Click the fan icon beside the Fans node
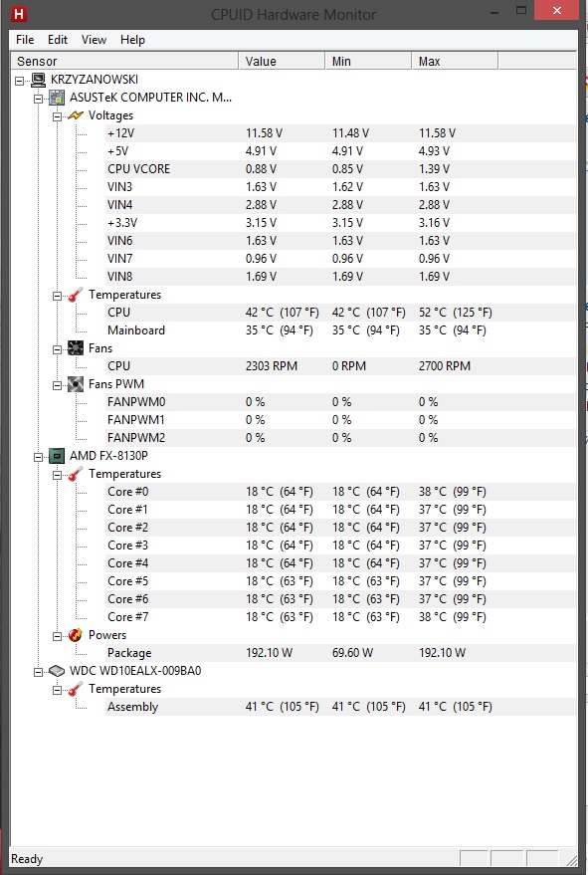 tap(76, 348)
